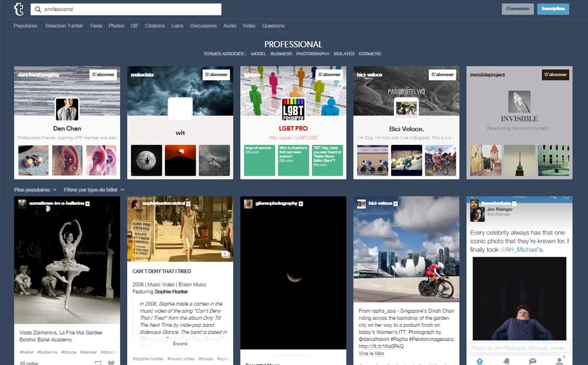Open related term ISOLATED
Viewport: 588px width, 365px height.
344,54
